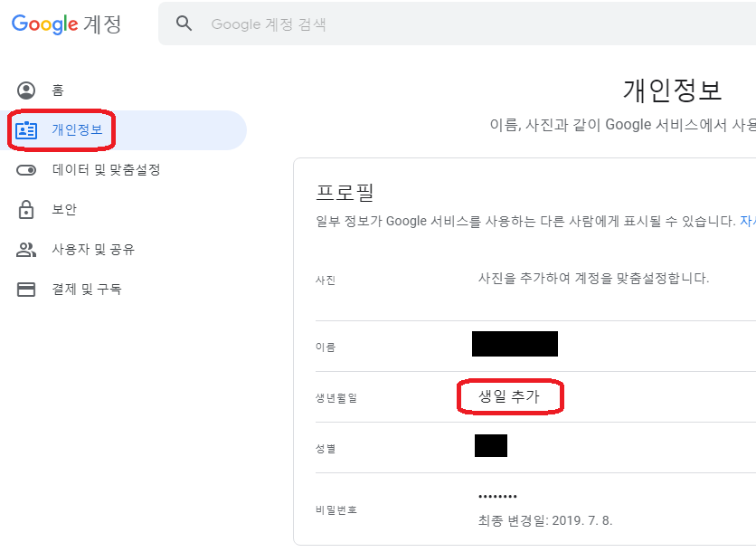Click the blue link after 표시될 수 있습니다

coord(748,221)
